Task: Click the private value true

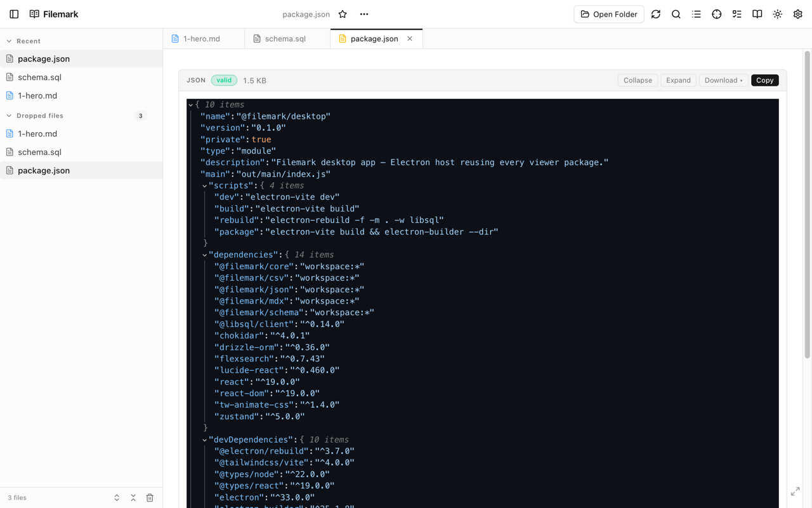Action: click(261, 140)
